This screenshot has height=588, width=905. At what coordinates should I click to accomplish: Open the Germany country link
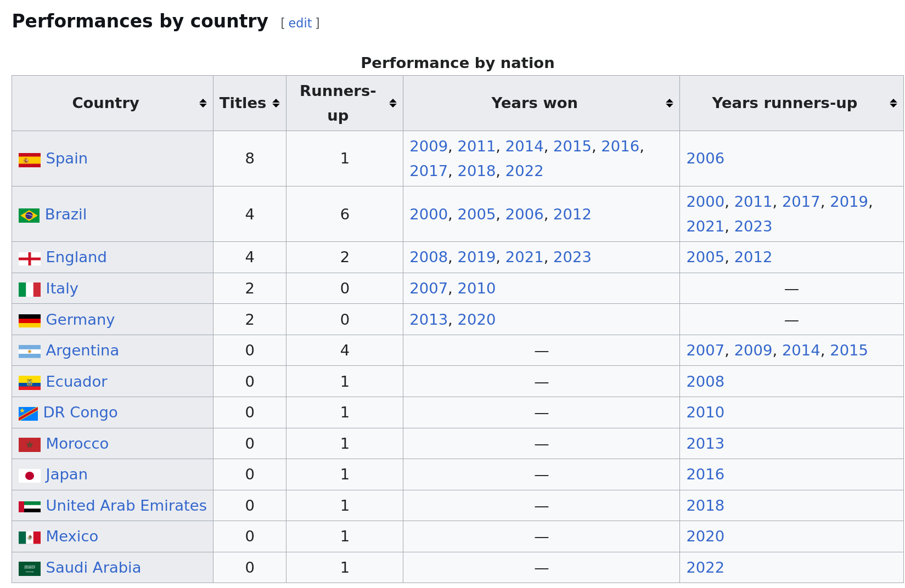pos(80,320)
